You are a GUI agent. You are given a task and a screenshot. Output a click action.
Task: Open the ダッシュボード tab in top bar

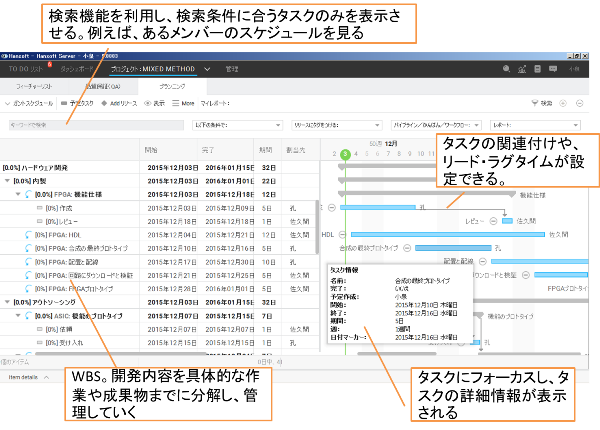pos(77,69)
